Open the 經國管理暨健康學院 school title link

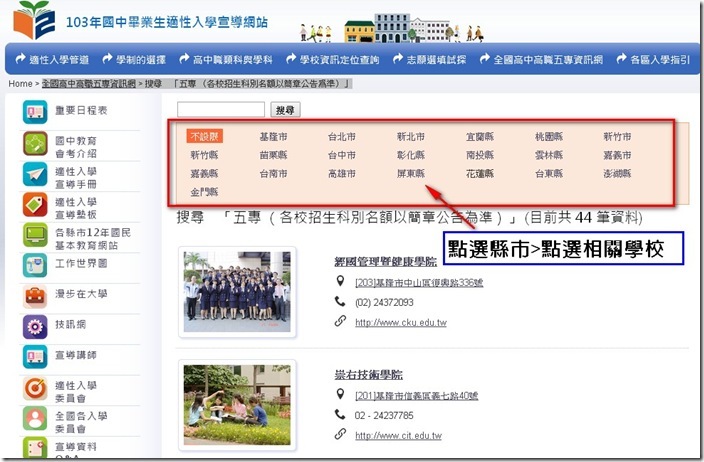point(386,261)
